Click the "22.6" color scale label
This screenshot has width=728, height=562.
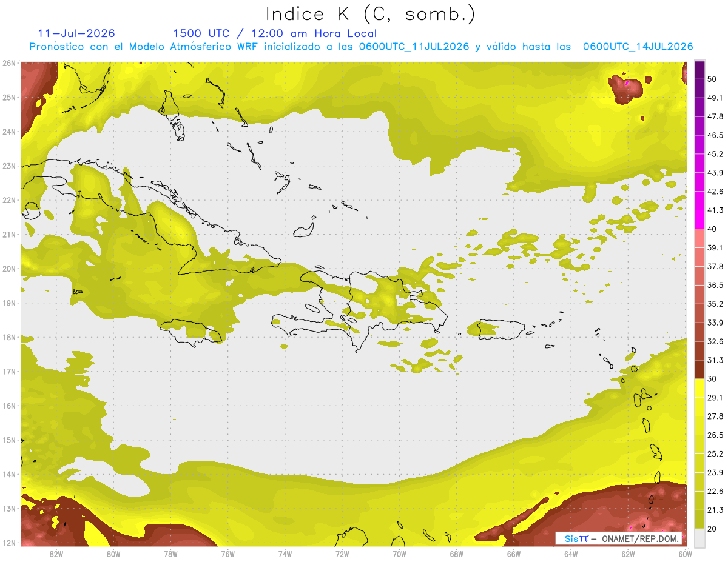click(715, 491)
